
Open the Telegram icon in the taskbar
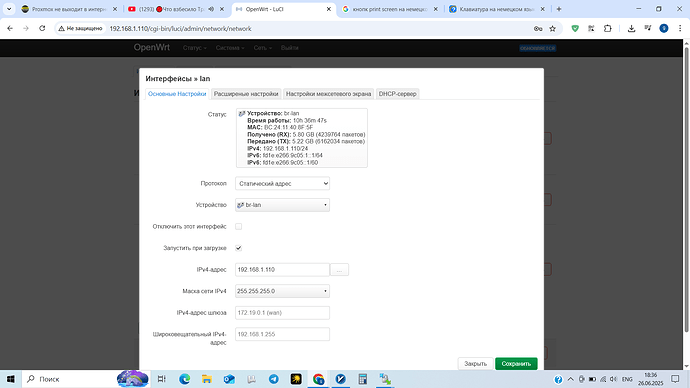[273, 379]
